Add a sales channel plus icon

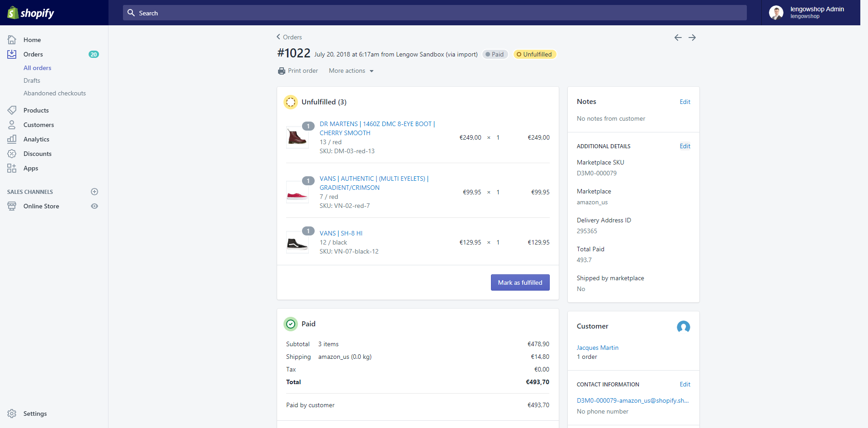point(94,192)
